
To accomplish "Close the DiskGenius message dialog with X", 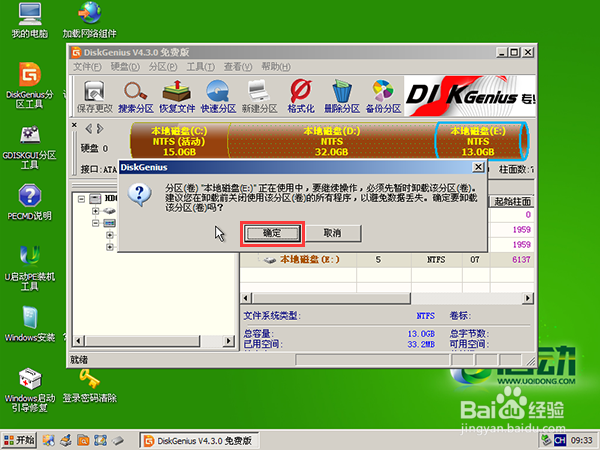I will click(x=478, y=167).
